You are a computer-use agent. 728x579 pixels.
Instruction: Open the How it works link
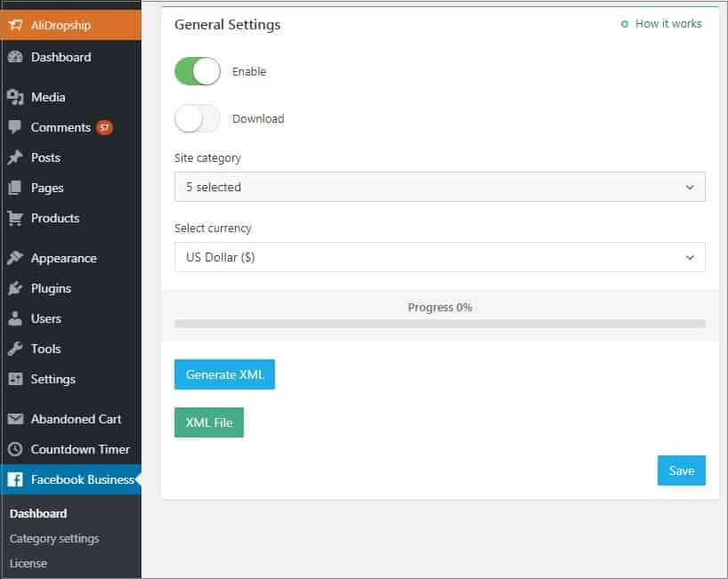coord(668,24)
